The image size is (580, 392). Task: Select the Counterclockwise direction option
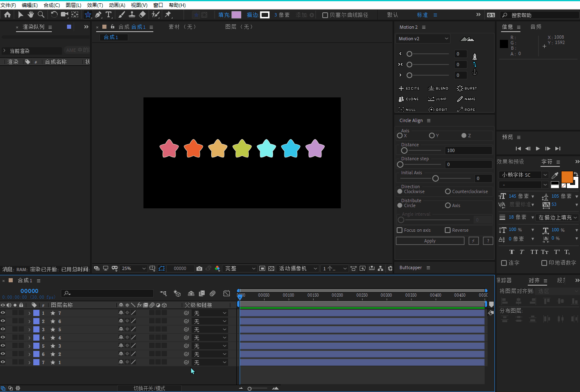click(448, 191)
